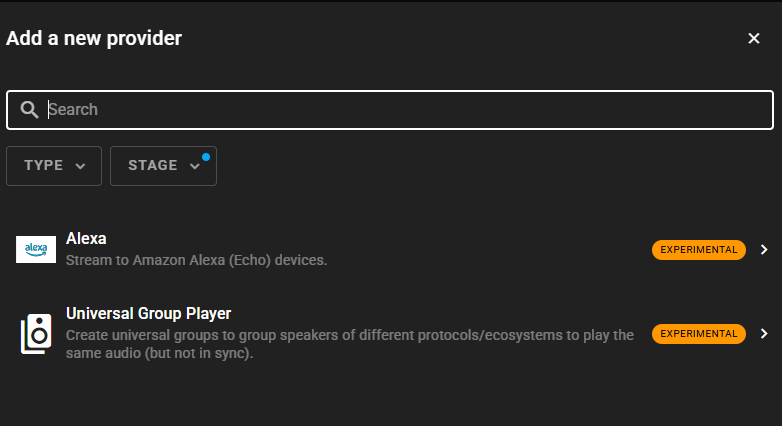
Task: Click the blue dot on STAGE filter
Action: point(206,157)
